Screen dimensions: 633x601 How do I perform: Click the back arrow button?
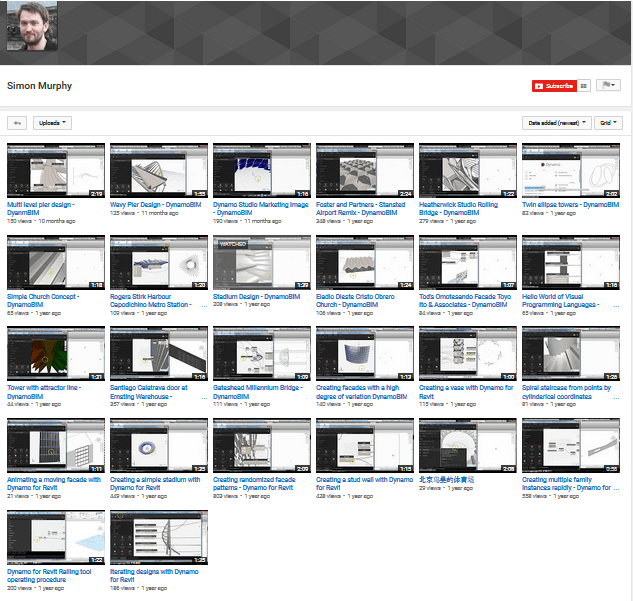[16, 123]
